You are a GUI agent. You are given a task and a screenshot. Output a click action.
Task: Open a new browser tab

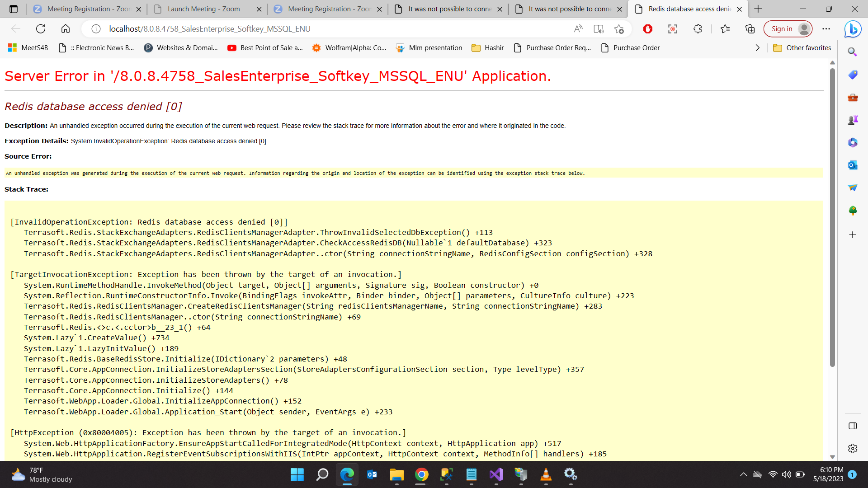click(x=758, y=9)
